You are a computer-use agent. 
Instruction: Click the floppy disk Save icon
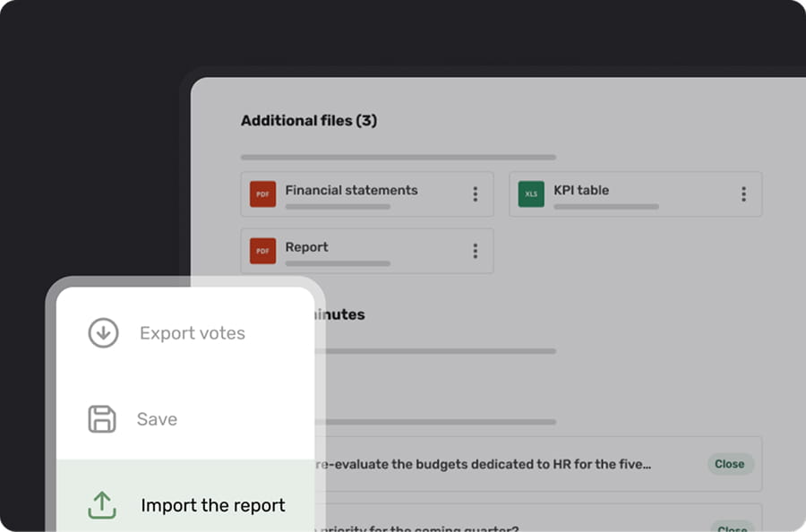click(x=102, y=419)
